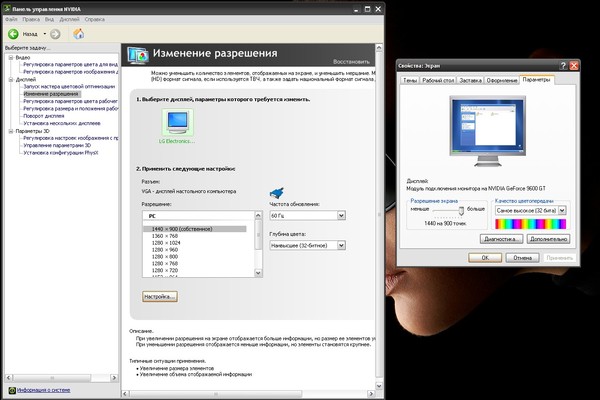The image size is (600, 400).
Task: Collapse the Параметры 3D tree node
Action: pos(11,131)
